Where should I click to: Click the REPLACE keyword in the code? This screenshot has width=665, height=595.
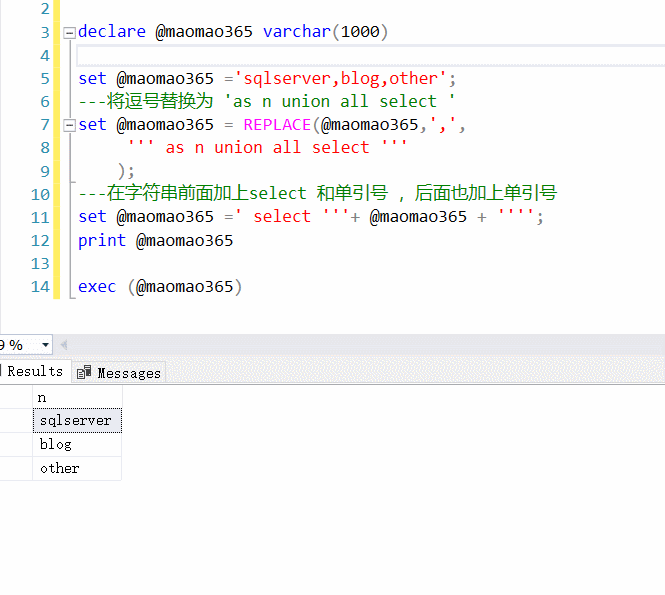tap(277, 125)
